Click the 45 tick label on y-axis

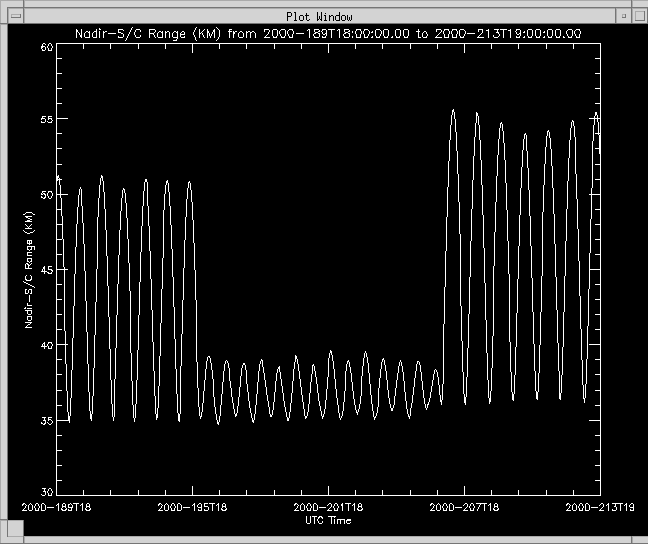click(46, 270)
